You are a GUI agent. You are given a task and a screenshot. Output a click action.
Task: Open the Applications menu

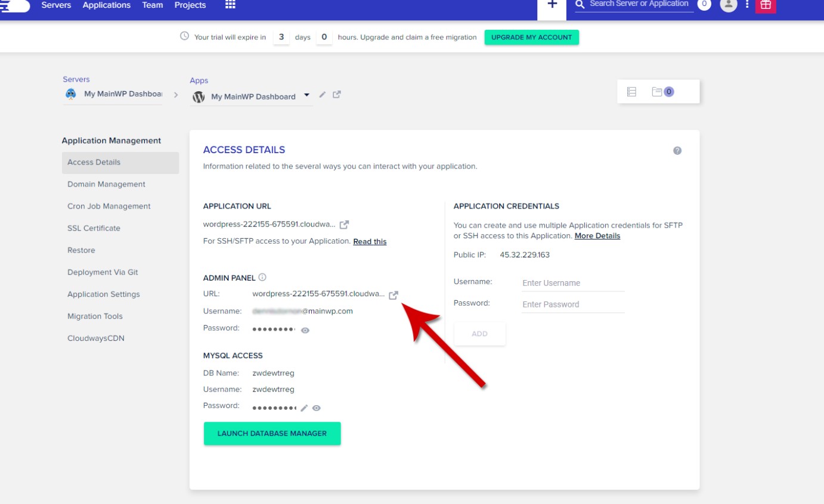pos(107,5)
